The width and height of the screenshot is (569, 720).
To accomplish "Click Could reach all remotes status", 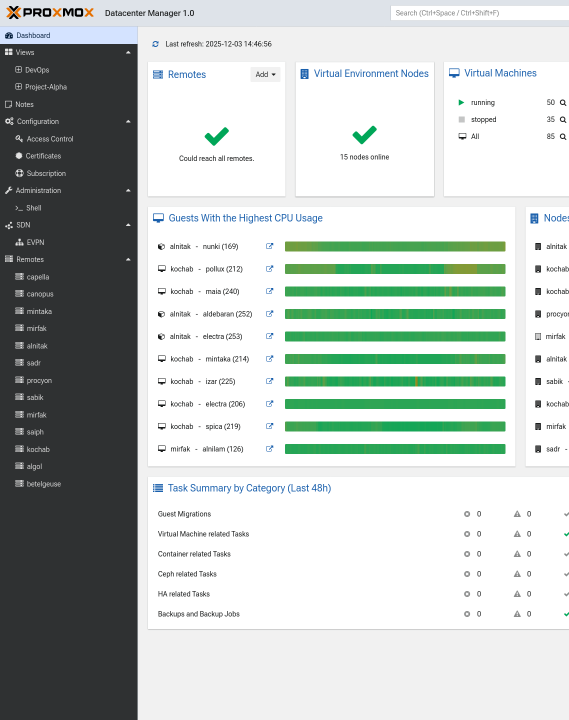I will tap(216, 158).
